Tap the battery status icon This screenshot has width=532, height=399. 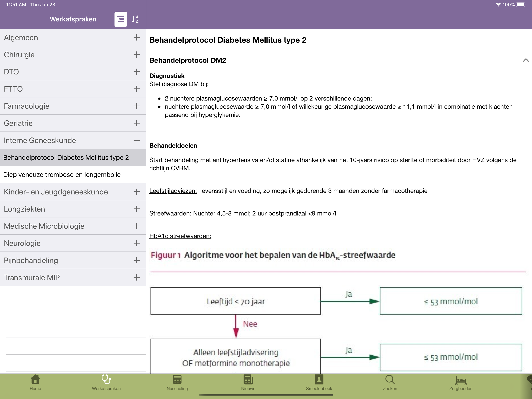click(521, 4)
